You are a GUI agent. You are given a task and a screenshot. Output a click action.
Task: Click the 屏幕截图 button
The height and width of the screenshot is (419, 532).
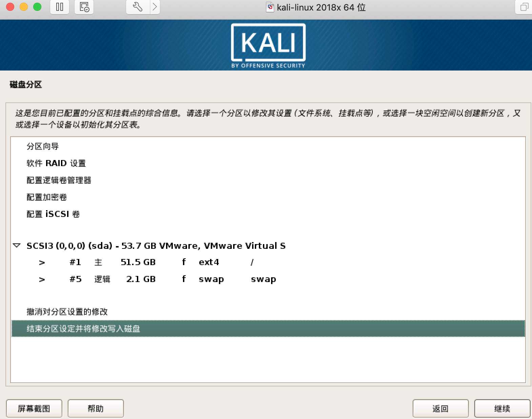pos(34,408)
